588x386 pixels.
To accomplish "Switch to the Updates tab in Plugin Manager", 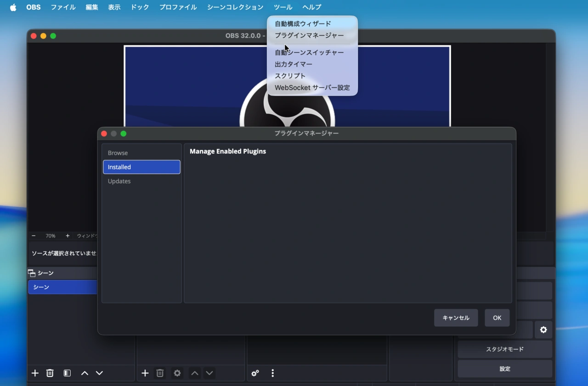I will click(119, 181).
